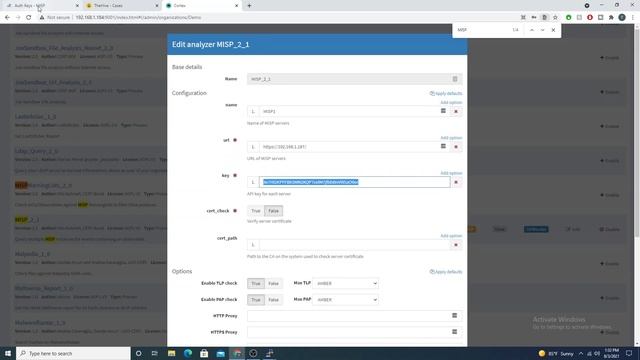640x360 pixels.
Task: Click the find-in-page search text field
Action: click(x=482, y=30)
